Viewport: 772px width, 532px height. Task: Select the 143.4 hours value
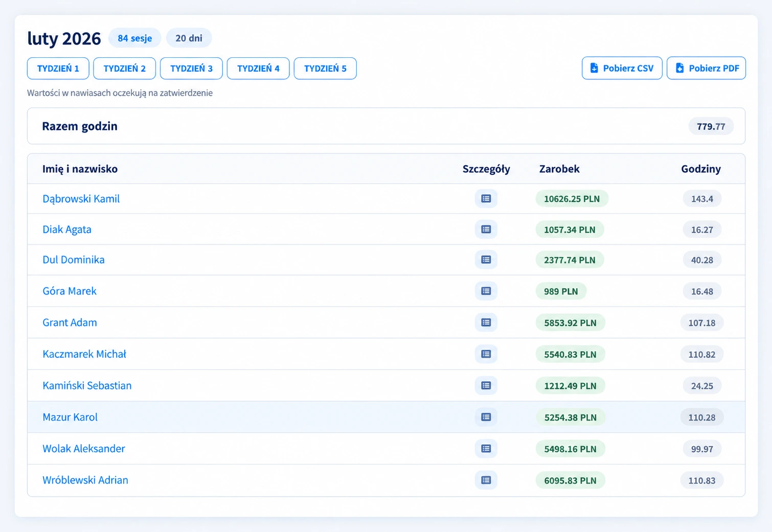702,199
